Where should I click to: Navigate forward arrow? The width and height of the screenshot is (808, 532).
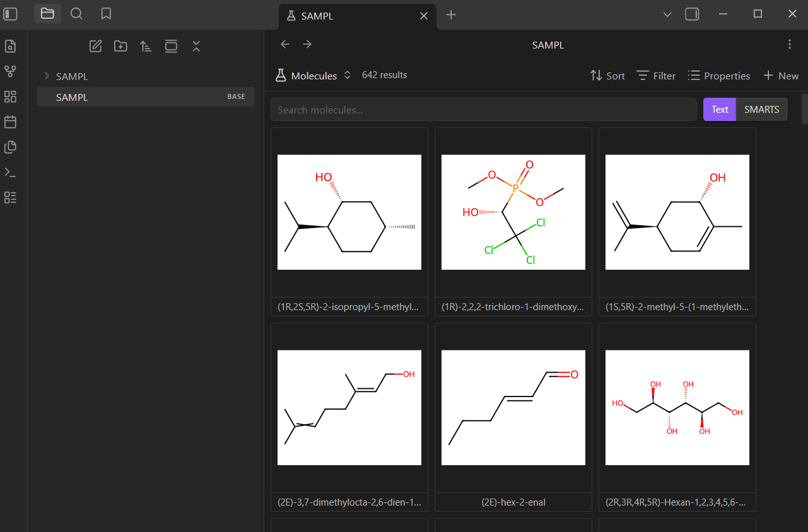coord(307,44)
